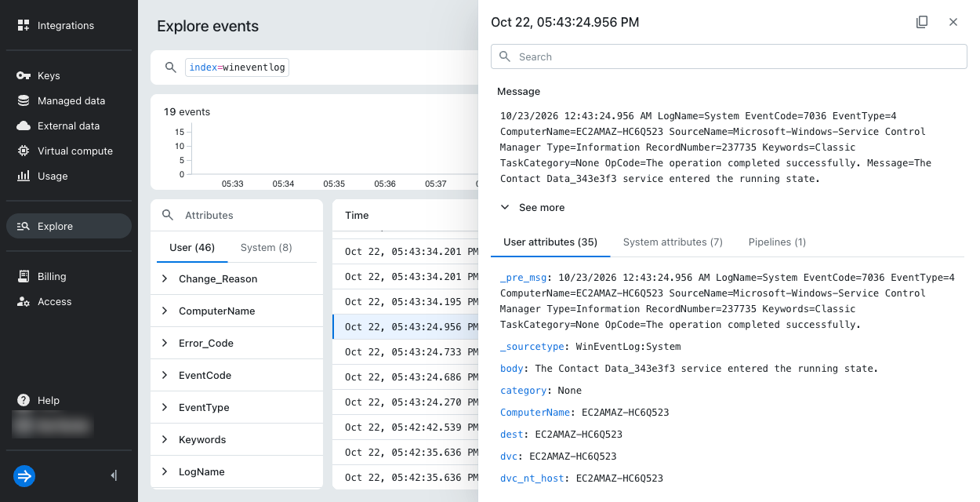Expand the LogName attribute

(165, 471)
